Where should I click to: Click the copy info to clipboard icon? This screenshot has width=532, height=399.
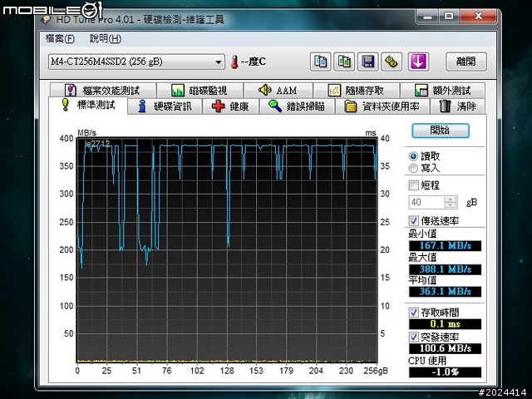click(x=320, y=62)
